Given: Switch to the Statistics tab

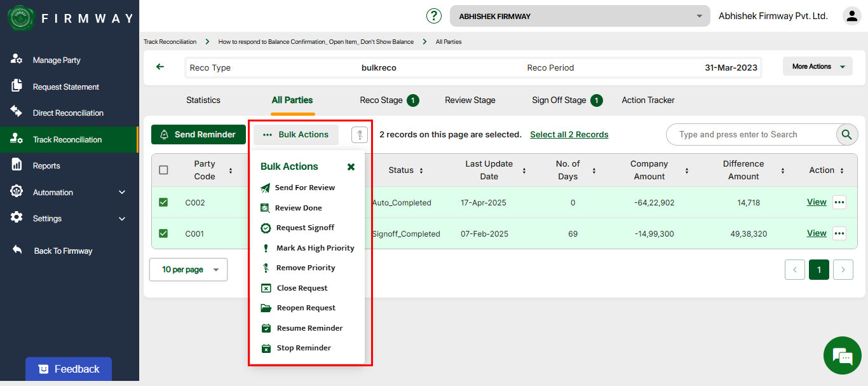Looking at the screenshot, I should (x=203, y=100).
